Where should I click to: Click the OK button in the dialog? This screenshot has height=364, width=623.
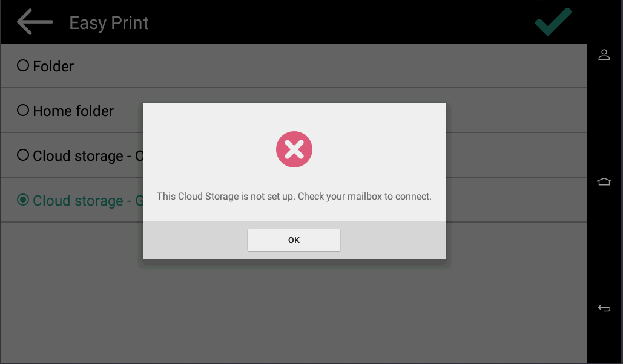pos(294,240)
